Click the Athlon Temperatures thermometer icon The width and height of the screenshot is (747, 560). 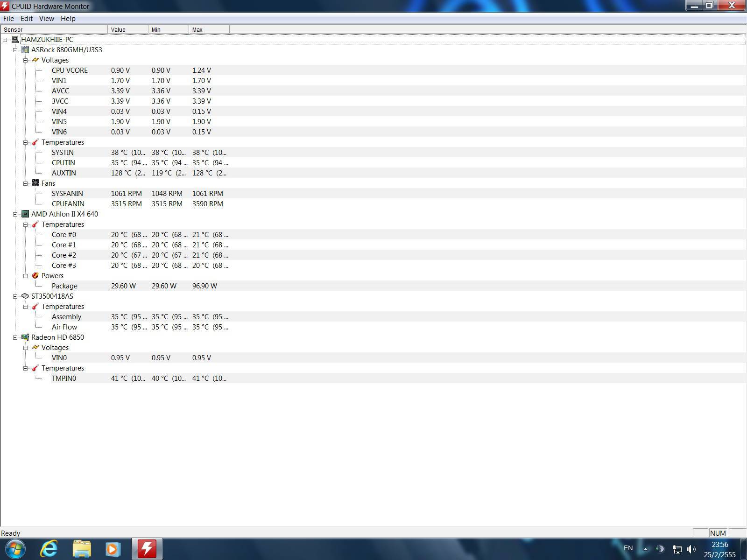[35, 224]
